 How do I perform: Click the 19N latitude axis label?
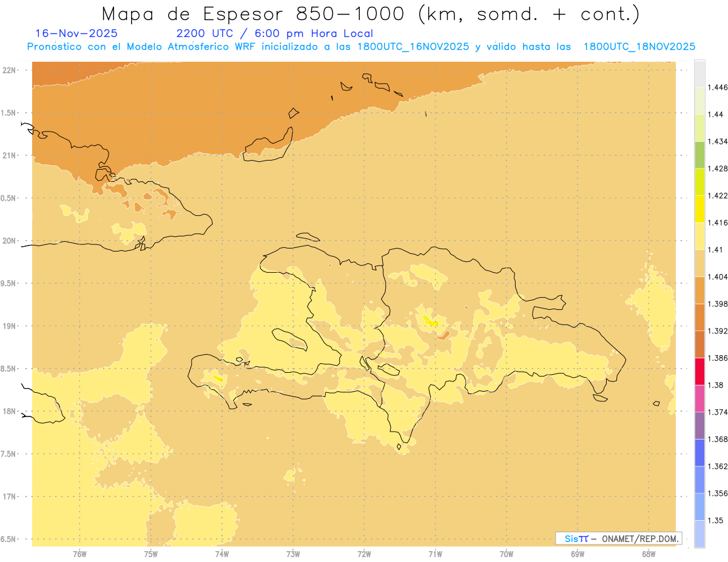[8, 326]
